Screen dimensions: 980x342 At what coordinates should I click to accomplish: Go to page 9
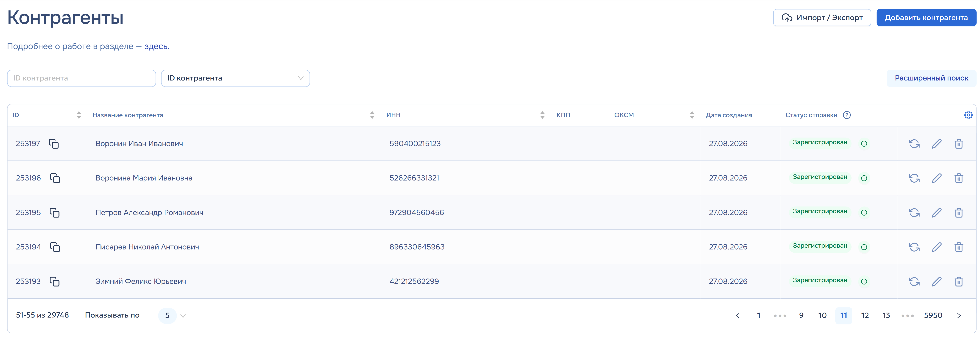801,315
